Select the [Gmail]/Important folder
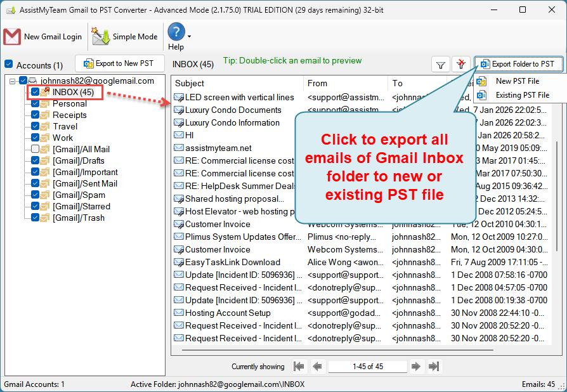The width and height of the screenshot is (567, 392). coord(85,172)
